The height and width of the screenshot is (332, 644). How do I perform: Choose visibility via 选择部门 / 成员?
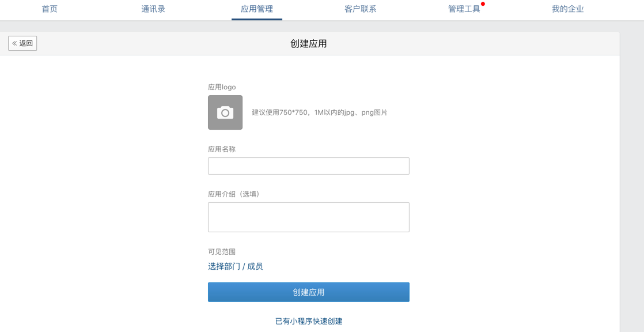[235, 266]
